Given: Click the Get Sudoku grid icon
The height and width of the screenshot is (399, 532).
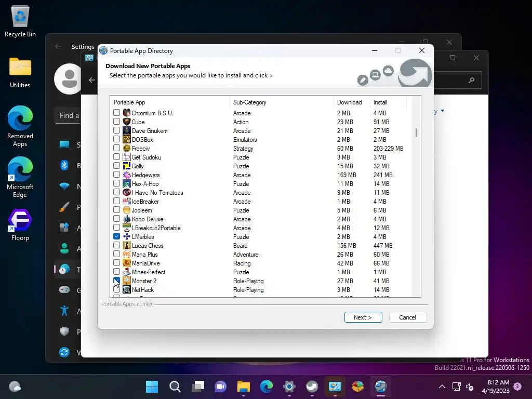Looking at the screenshot, I should click(x=127, y=157).
